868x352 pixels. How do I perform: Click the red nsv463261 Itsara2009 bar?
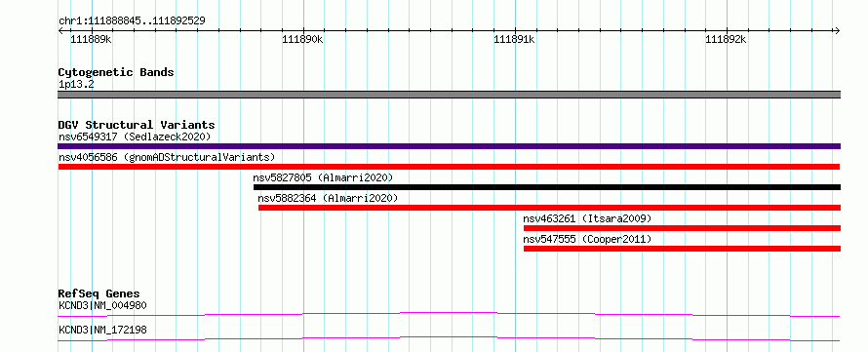(682, 228)
